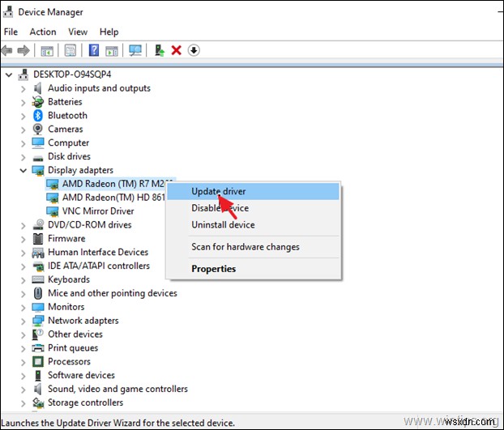Choose Scan for hardware changes in context menu
This screenshot has height=430, width=504.
(x=254, y=247)
